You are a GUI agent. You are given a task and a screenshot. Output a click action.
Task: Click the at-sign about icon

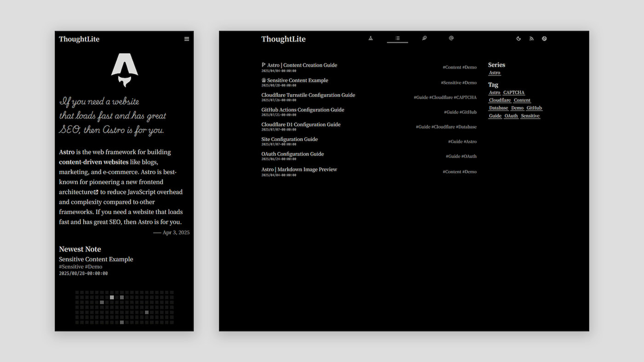pyautogui.click(x=451, y=39)
